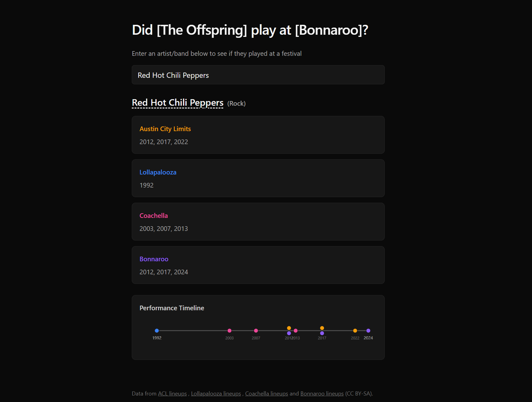Select the 2012 orange timeline dot
532x402 pixels.
[x=289, y=327]
